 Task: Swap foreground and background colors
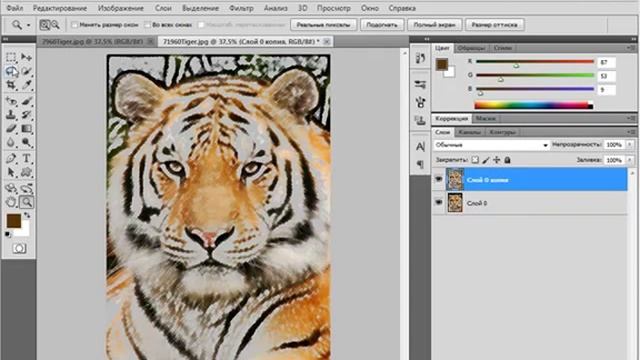click(27, 215)
